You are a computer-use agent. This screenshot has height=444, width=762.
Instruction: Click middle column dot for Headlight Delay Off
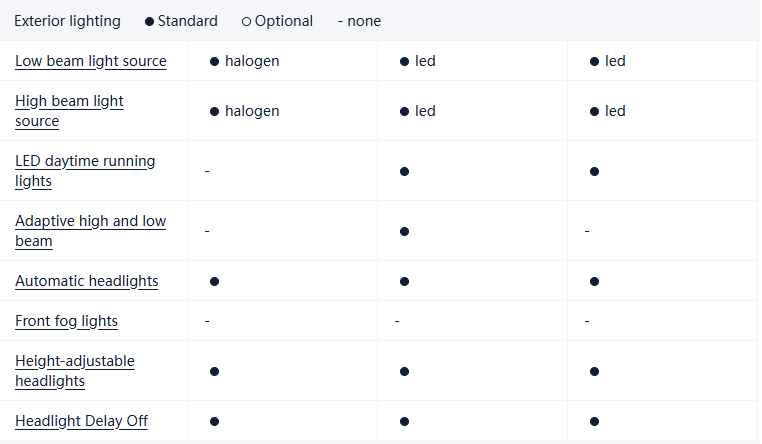[x=404, y=421]
